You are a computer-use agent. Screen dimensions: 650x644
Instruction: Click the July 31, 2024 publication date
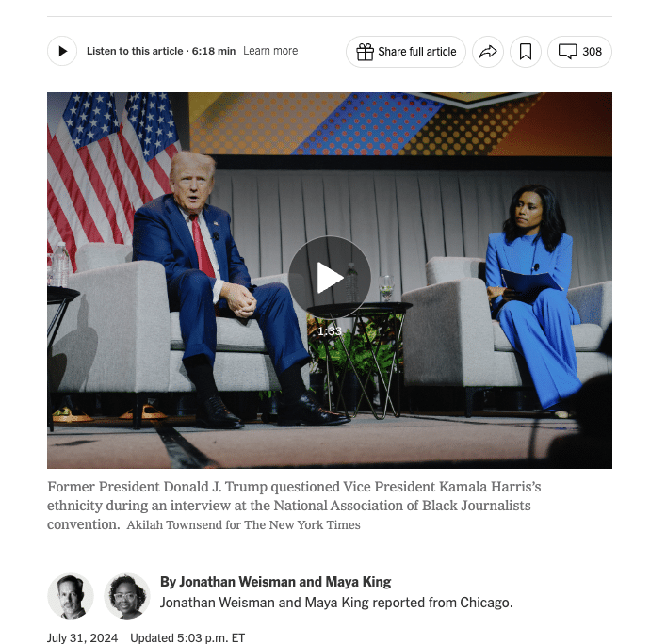click(x=83, y=637)
